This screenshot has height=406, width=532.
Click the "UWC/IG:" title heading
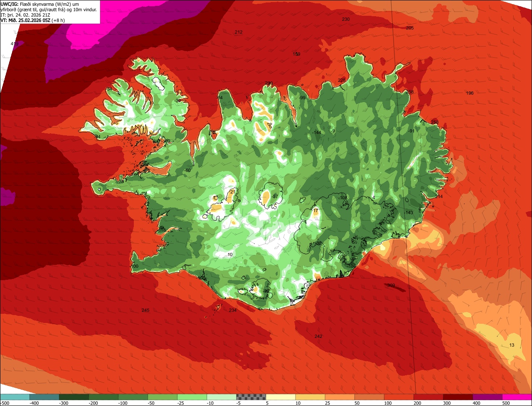pyautogui.click(x=10, y=4)
